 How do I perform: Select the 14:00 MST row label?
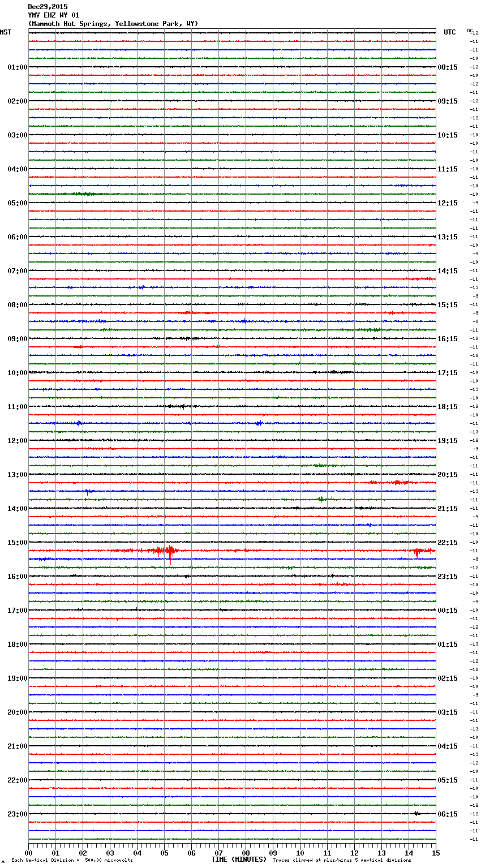click(x=17, y=508)
